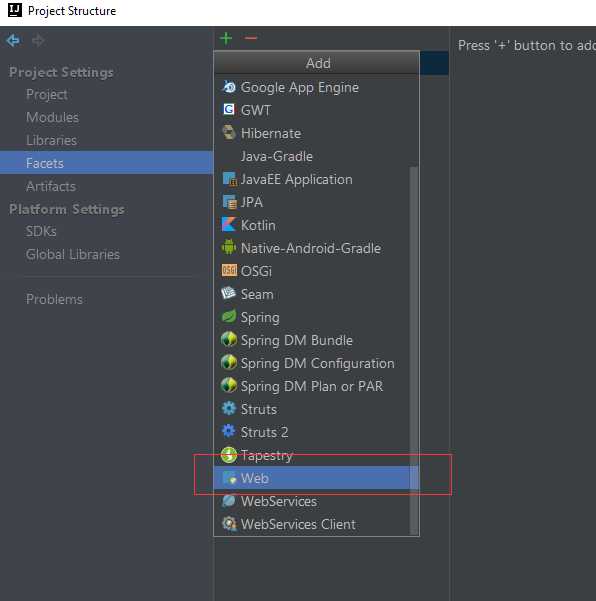Select the Native-Android-Gradle android icon
This screenshot has height=601, width=596.
pyautogui.click(x=229, y=248)
